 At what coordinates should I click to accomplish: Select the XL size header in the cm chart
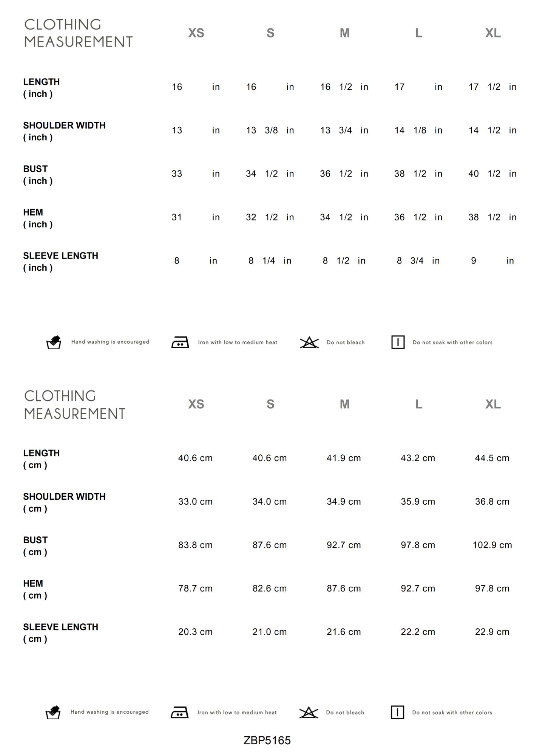(493, 404)
